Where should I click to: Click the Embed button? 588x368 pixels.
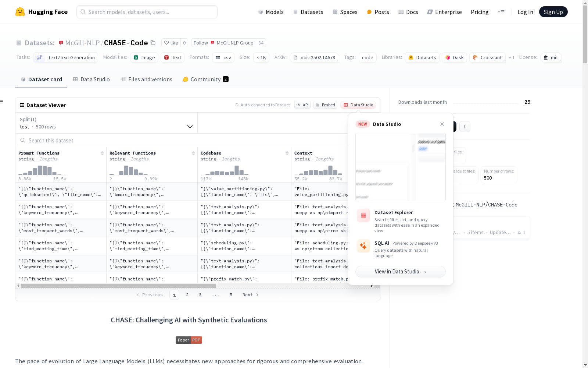[325, 105]
